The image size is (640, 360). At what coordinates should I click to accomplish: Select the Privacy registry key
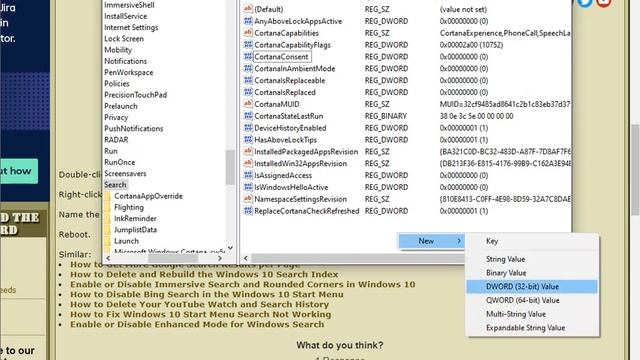116,118
